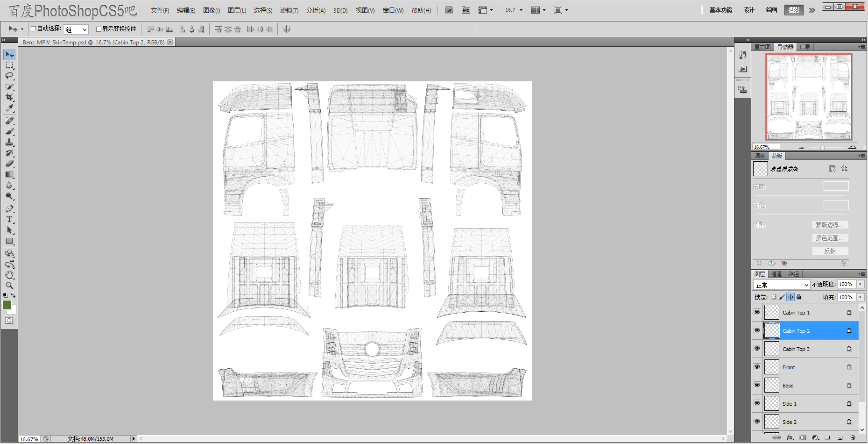
Task: Select the Crop tool
Action: point(9,97)
